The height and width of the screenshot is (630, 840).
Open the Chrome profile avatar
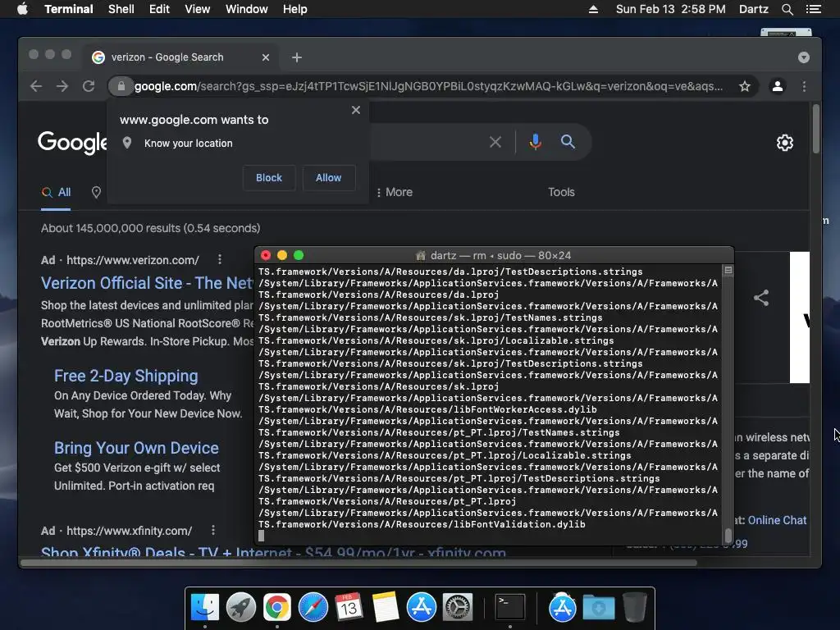click(x=778, y=86)
